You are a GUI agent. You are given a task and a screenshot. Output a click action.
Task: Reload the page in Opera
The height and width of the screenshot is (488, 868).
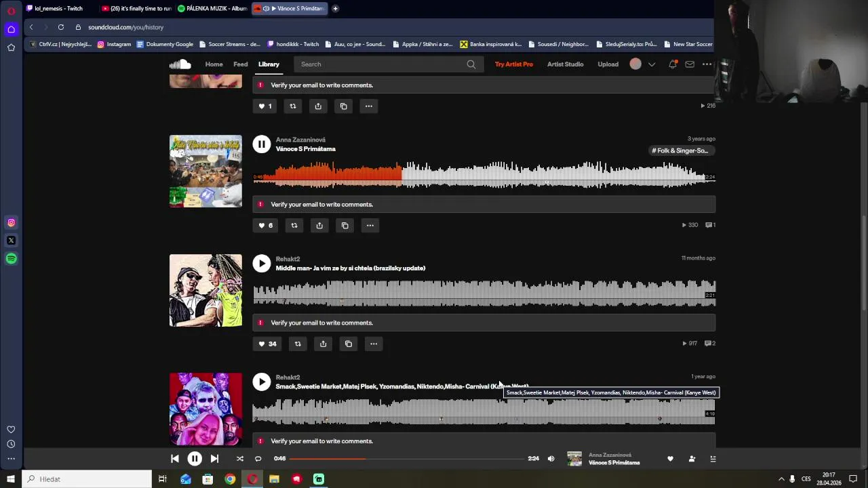click(x=61, y=27)
